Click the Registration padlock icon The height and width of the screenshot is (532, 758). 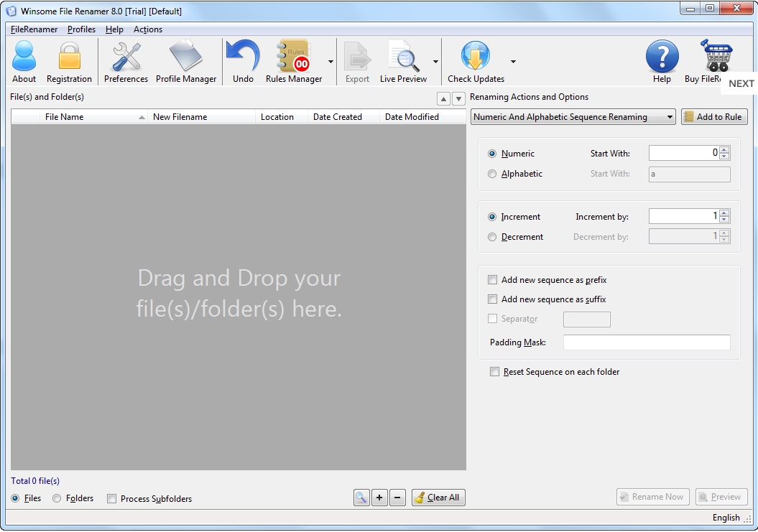point(69,62)
